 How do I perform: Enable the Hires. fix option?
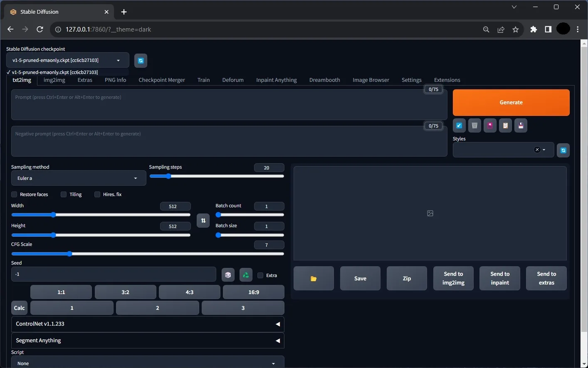[97, 194]
